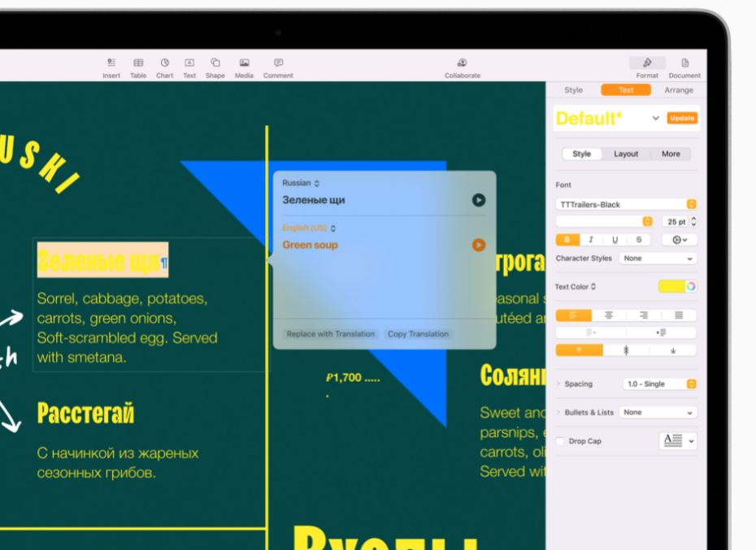This screenshot has width=756, height=550.
Task: Align text to bottom of box
Action: tap(673, 350)
